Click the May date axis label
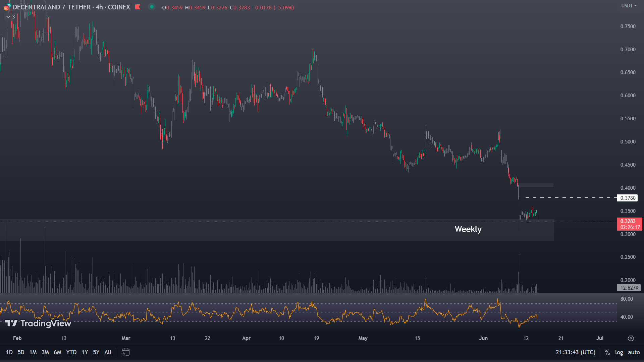Viewport: 644px width, 362px height. tap(363, 338)
